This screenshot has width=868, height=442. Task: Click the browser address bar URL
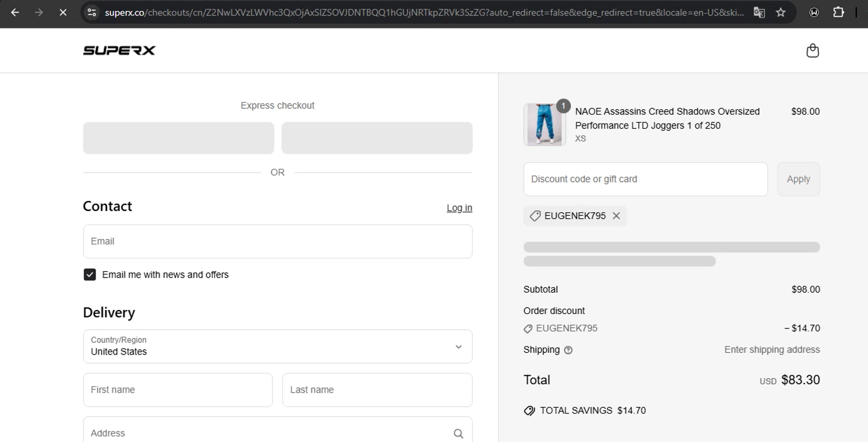click(424, 12)
